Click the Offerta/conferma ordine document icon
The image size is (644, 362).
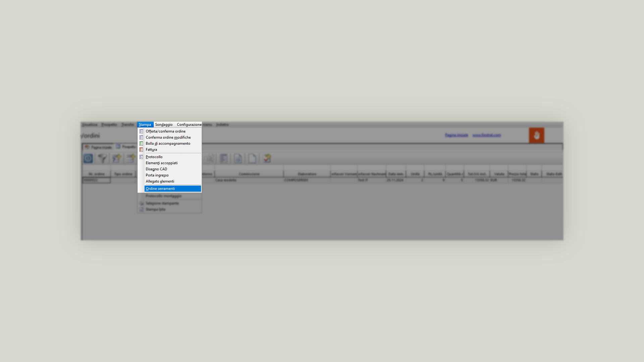click(141, 131)
